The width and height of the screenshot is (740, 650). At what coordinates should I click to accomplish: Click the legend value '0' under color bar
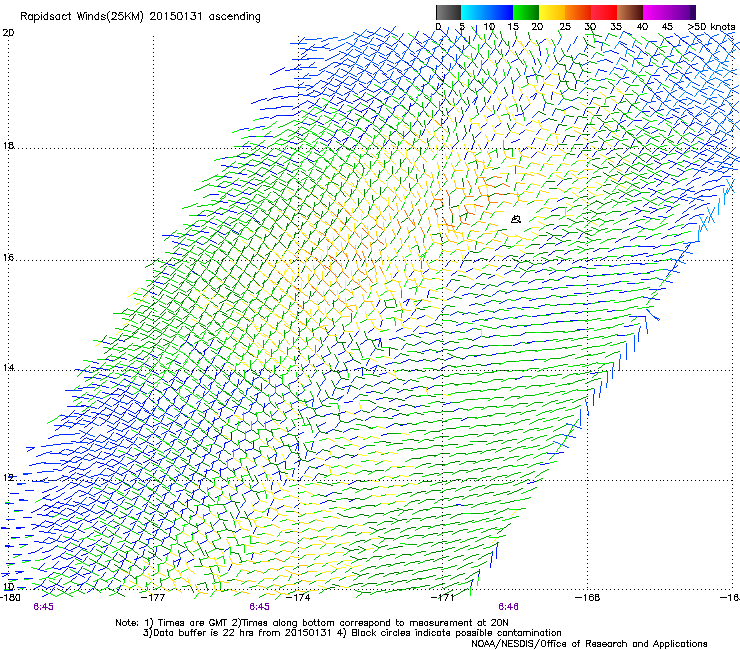[438, 27]
